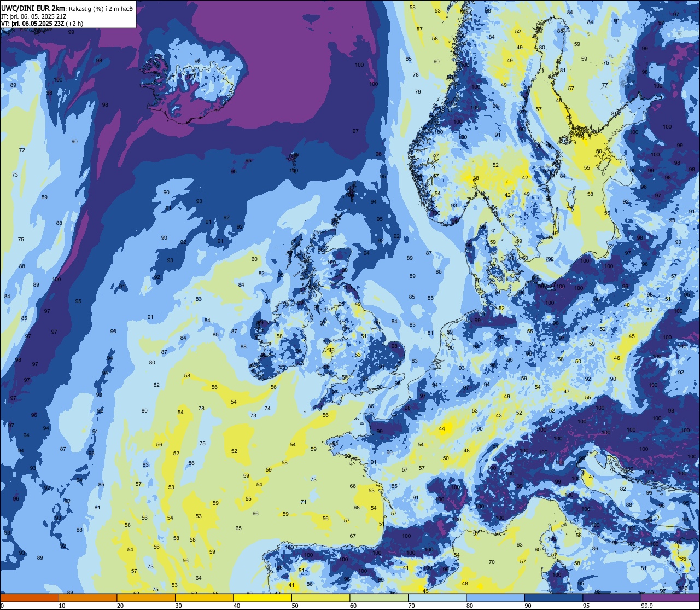Pick the dark navy 95–99.9 legend segment
Screen dimensions: 700x610
coord(612,597)
